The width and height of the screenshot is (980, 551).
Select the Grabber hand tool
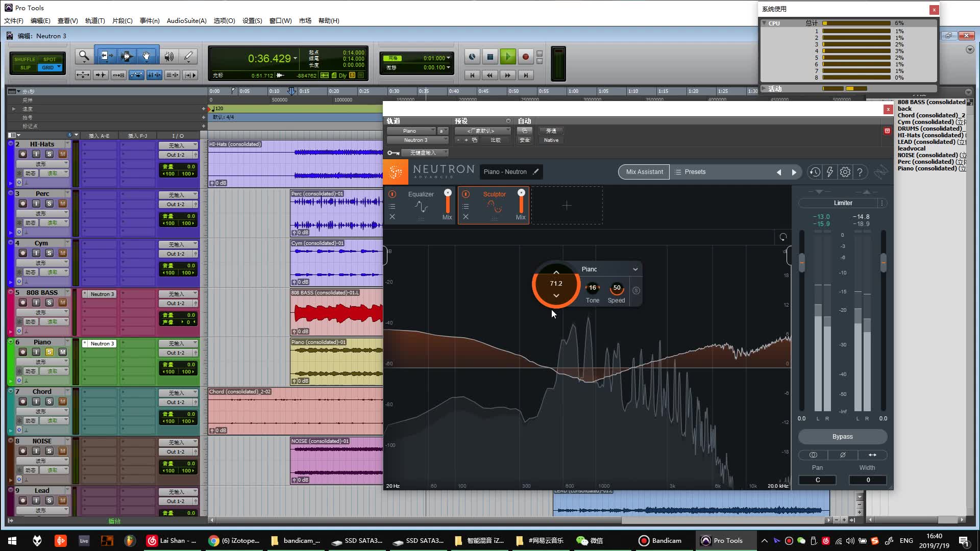click(x=146, y=56)
